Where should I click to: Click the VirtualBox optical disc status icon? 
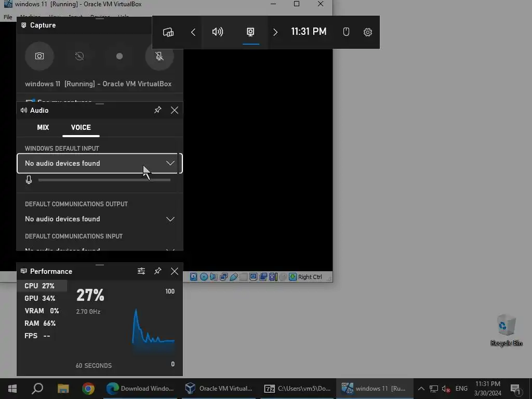204,277
